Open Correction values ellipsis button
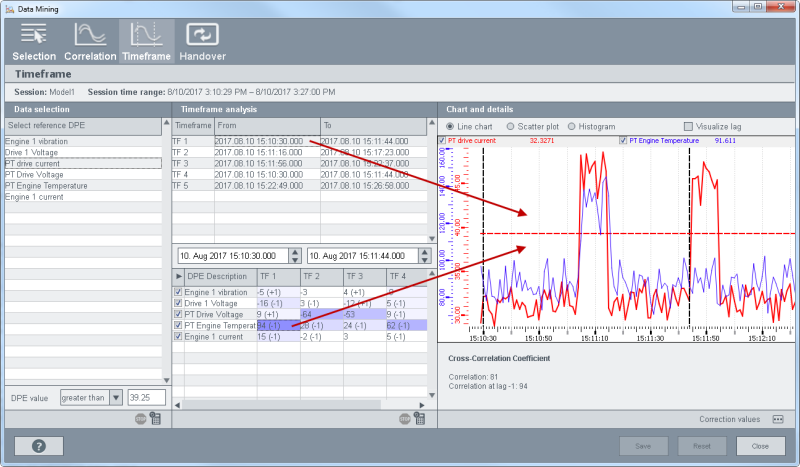Screen dimensions: 800x467 coord(777,419)
